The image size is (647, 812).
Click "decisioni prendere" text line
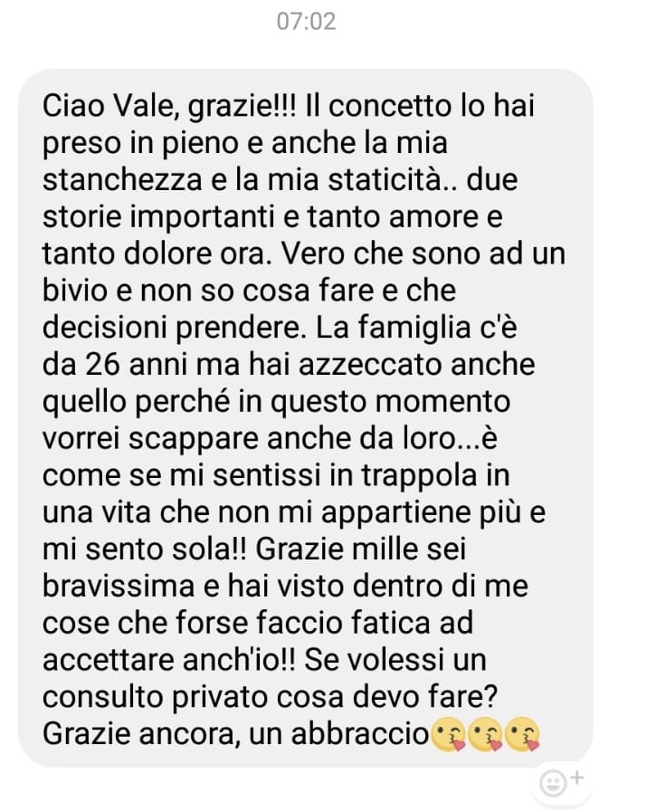(x=171, y=329)
